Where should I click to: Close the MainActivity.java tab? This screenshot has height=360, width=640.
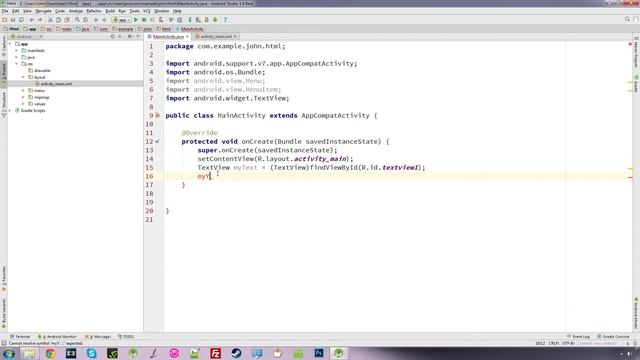coord(187,37)
